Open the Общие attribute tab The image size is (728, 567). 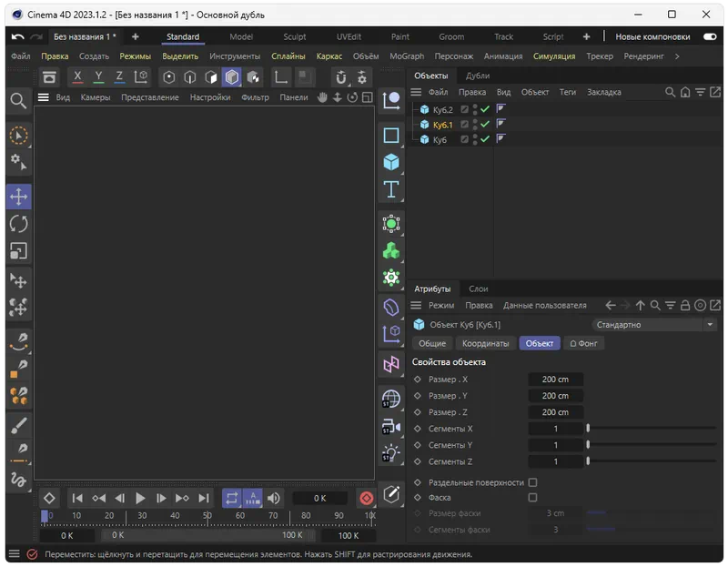[431, 343]
